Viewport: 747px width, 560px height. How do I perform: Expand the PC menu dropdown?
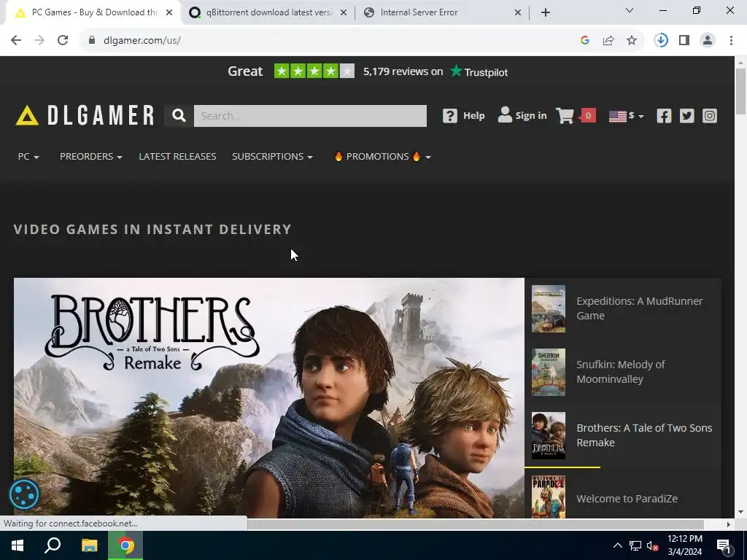[28, 157]
